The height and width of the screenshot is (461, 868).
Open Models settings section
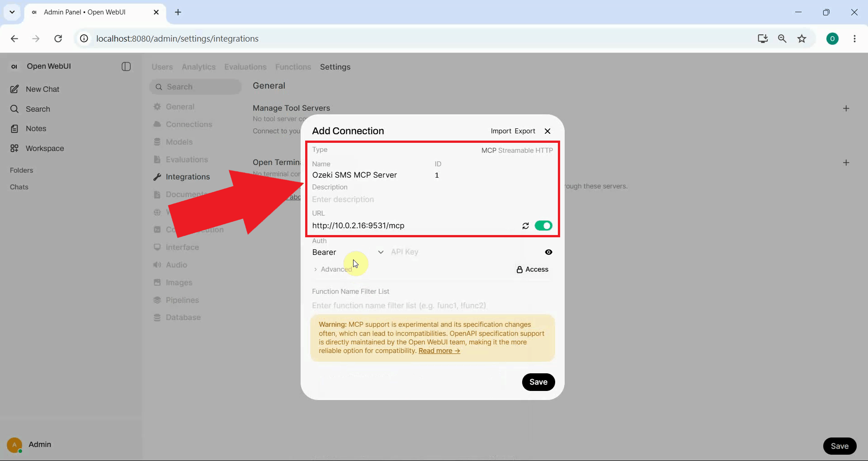pos(173,142)
